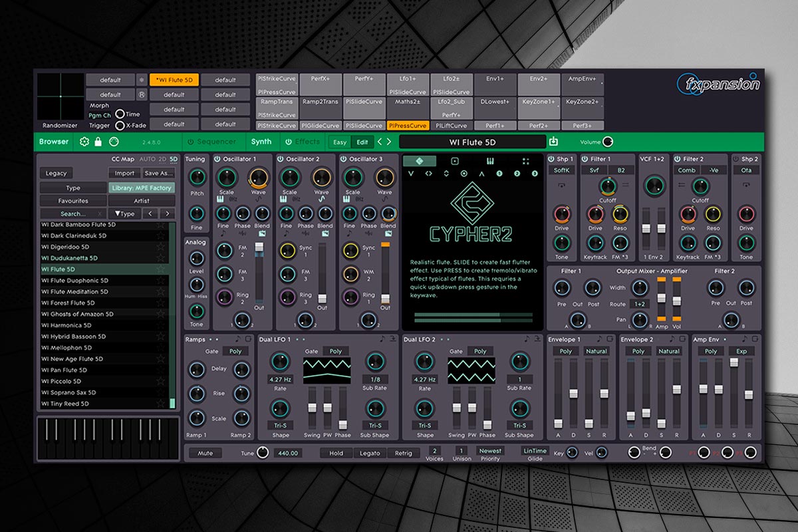Viewport: 798px width, 532px height.
Task: Click the Legato button
Action: coord(369,453)
